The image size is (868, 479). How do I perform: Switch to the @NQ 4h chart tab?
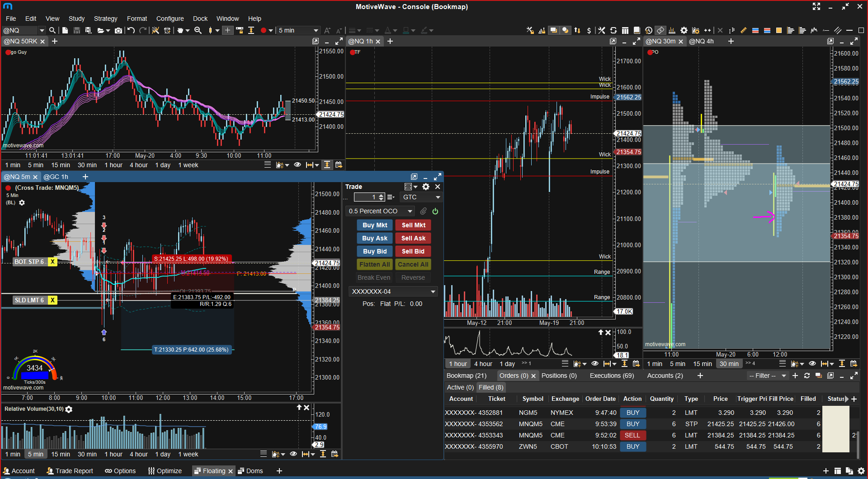(701, 41)
